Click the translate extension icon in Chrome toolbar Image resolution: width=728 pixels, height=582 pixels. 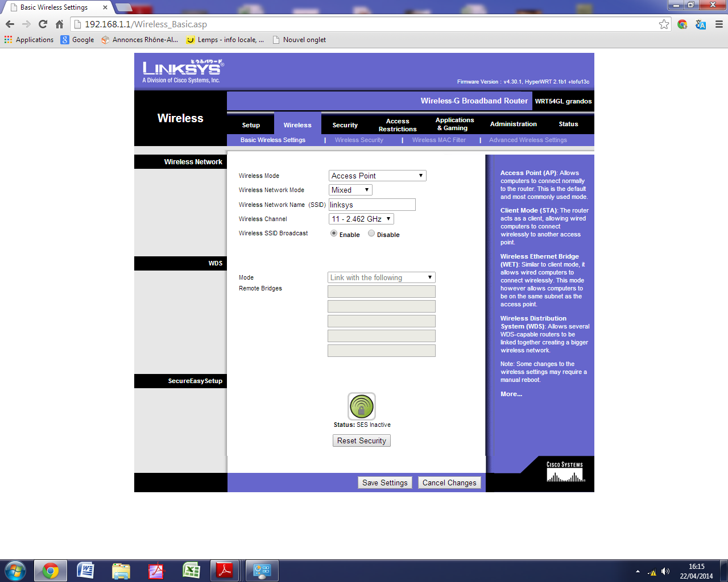[x=701, y=24]
